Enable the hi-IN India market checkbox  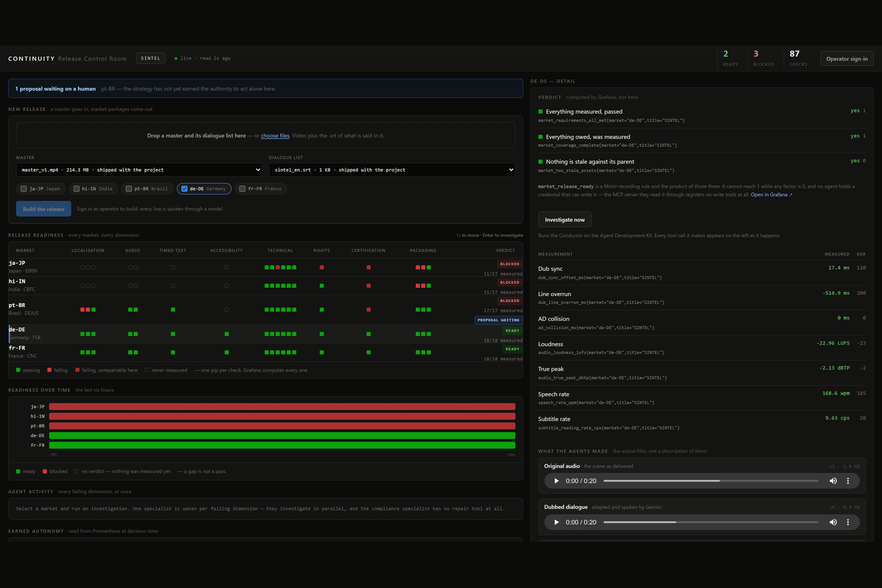click(76, 189)
